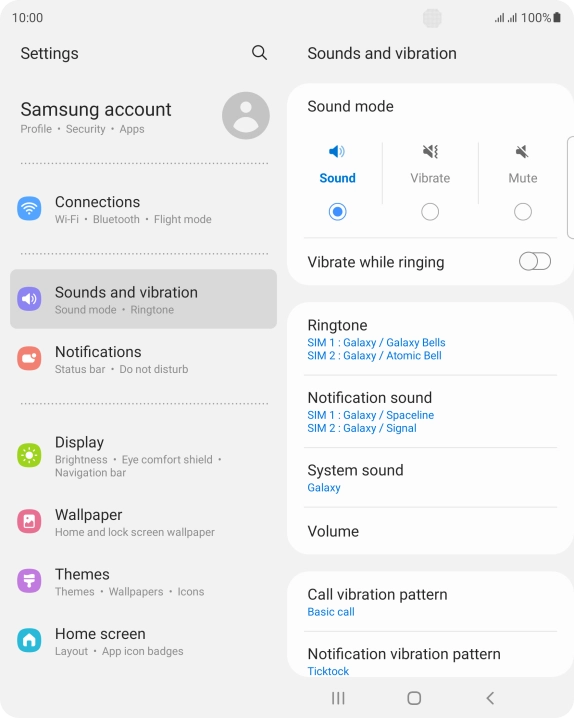Open Call vibration pattern

click(430, 602)
